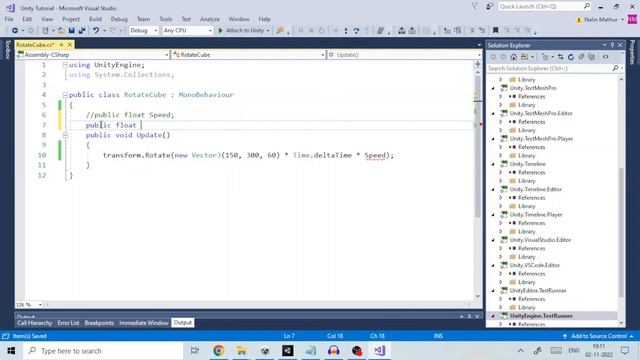Click the Solution Explorer vertical scrollbar
The height and width of the screenshot is (360, 640).
[x=621, y=232]
